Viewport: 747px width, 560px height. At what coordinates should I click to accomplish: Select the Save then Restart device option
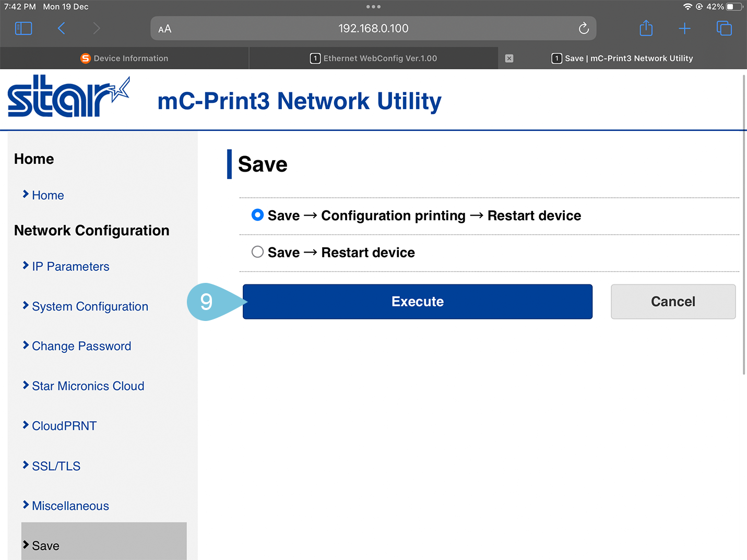pos(257,252)
